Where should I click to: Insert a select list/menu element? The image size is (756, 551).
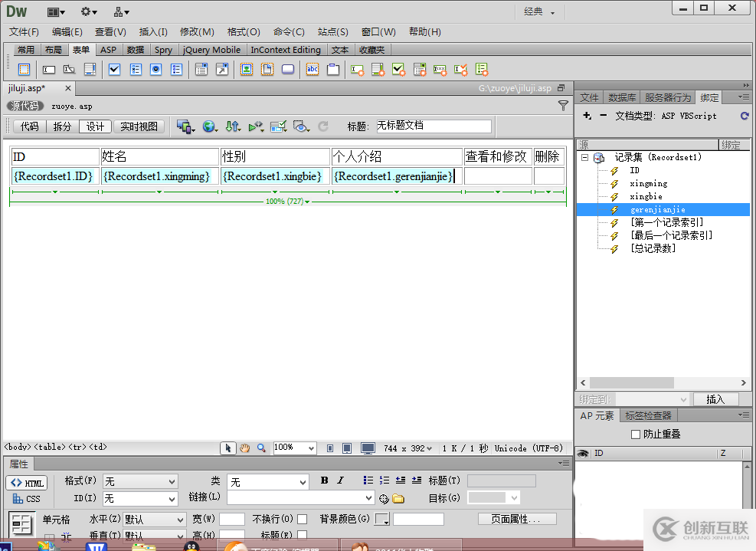pos(201,70)
